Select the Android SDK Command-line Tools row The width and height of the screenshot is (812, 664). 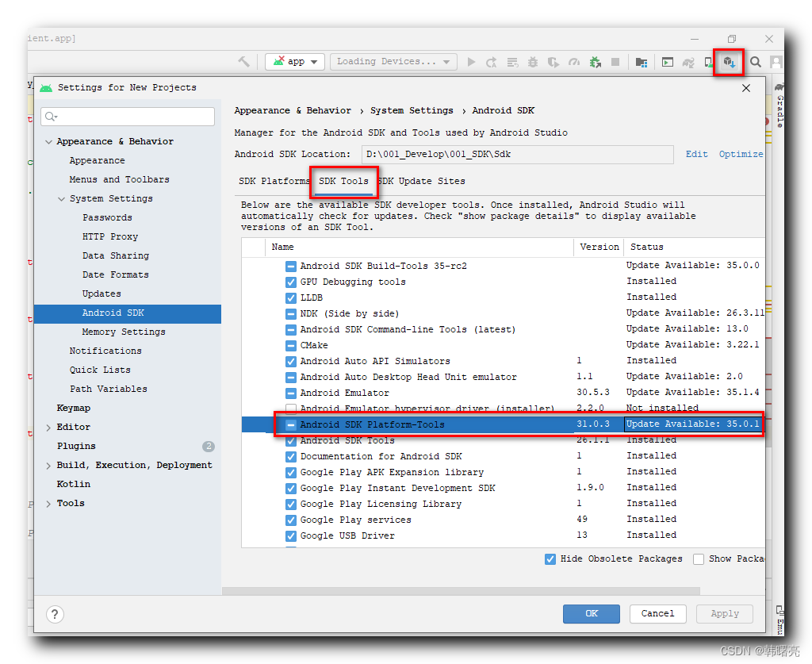pyautogui.click(x=502, y=329)
